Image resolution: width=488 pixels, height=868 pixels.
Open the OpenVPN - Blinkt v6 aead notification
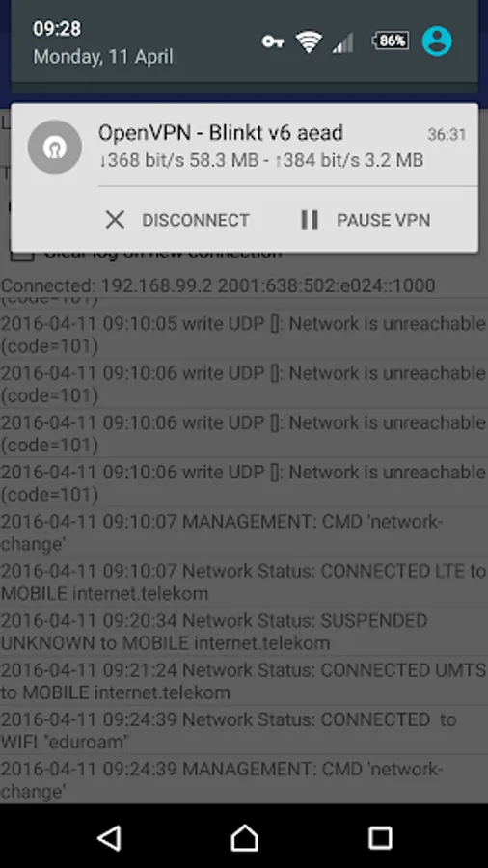(245, 147)
